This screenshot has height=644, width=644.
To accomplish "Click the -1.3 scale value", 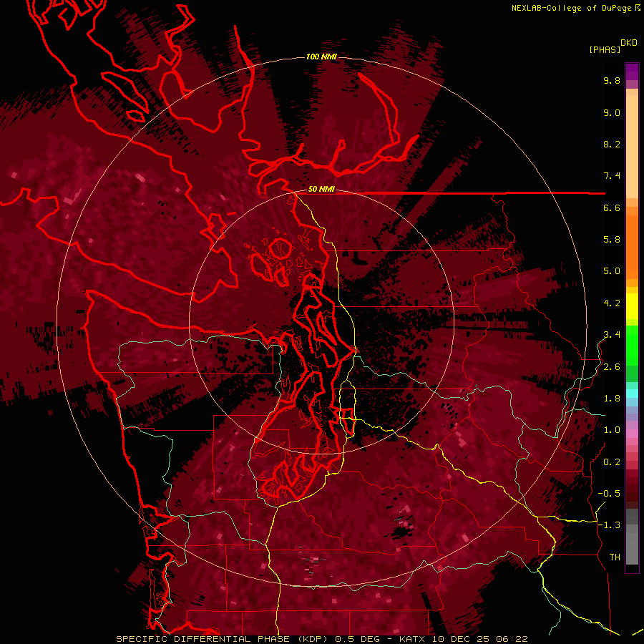I will [x=609, y=525].
